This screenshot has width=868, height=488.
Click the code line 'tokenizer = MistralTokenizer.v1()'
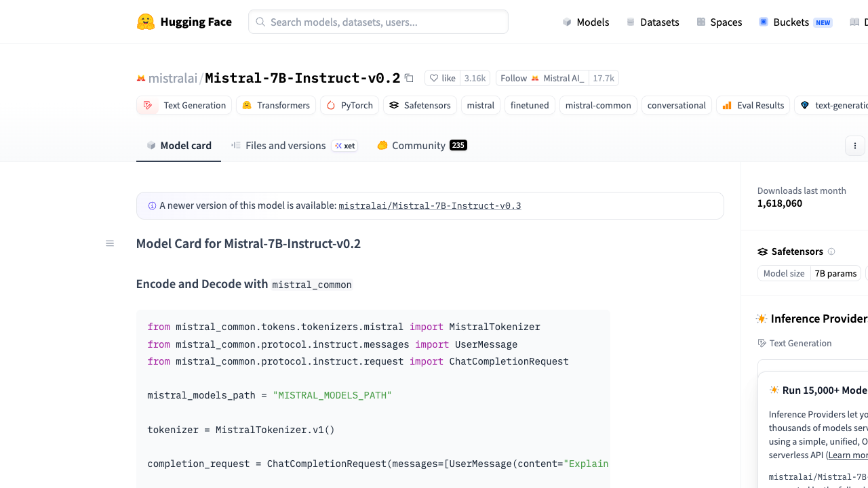point(241,430)
